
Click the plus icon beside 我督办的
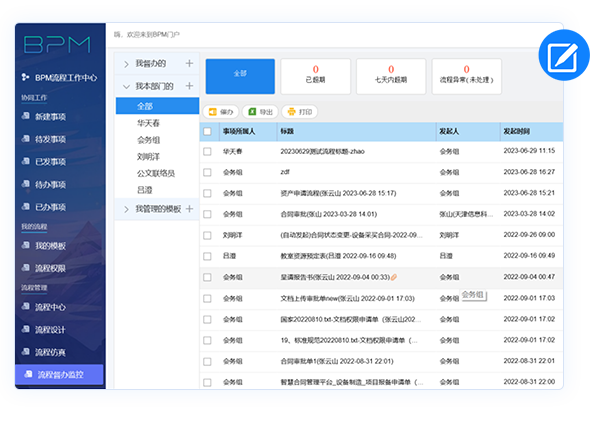(189, 63)
